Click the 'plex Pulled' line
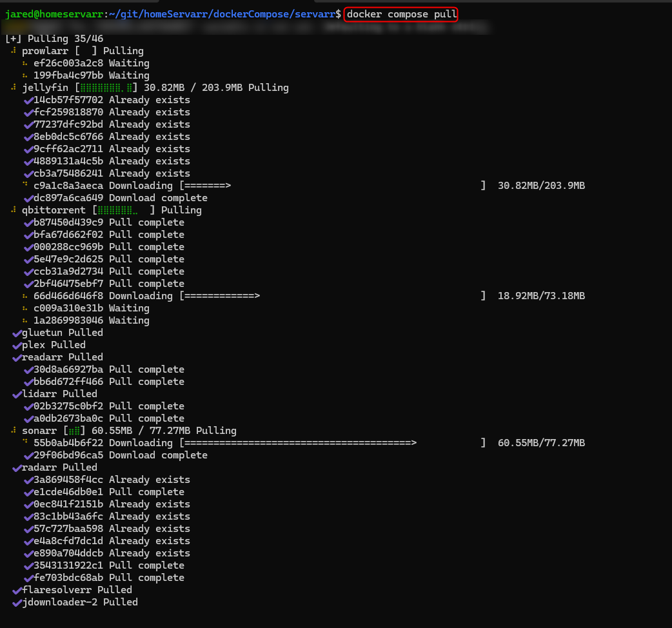This screenshot has width=672, height=628. 54,345
